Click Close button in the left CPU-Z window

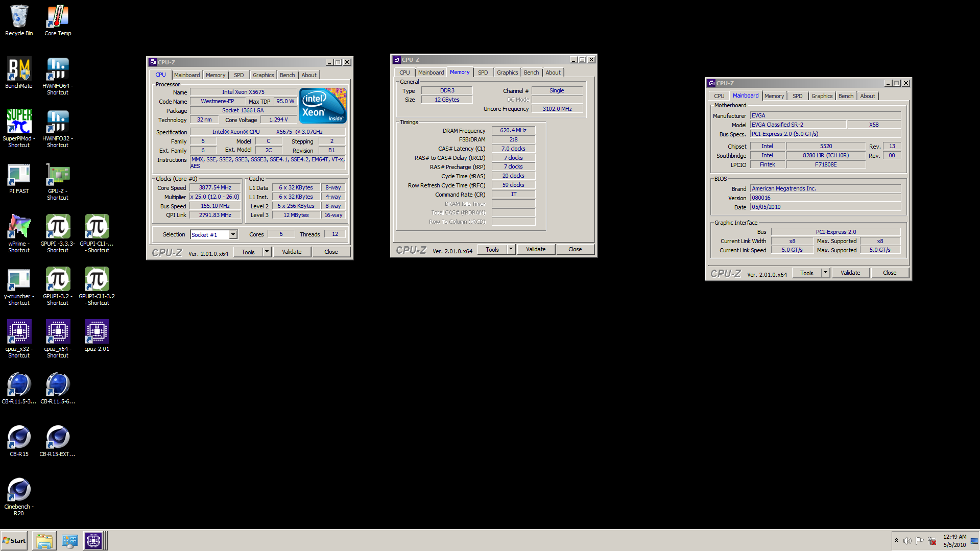coord(331,252)
